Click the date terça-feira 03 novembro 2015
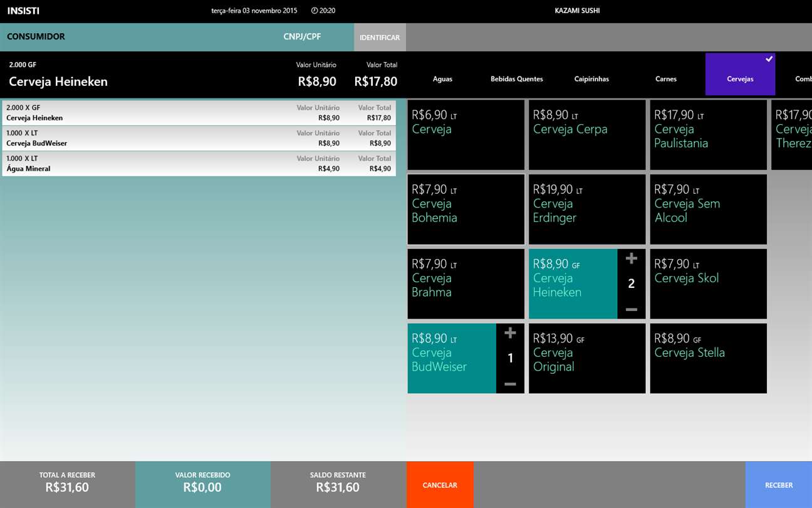Image resolution: width=812 pixels, height=508 pixels. [x=254, y=11]
